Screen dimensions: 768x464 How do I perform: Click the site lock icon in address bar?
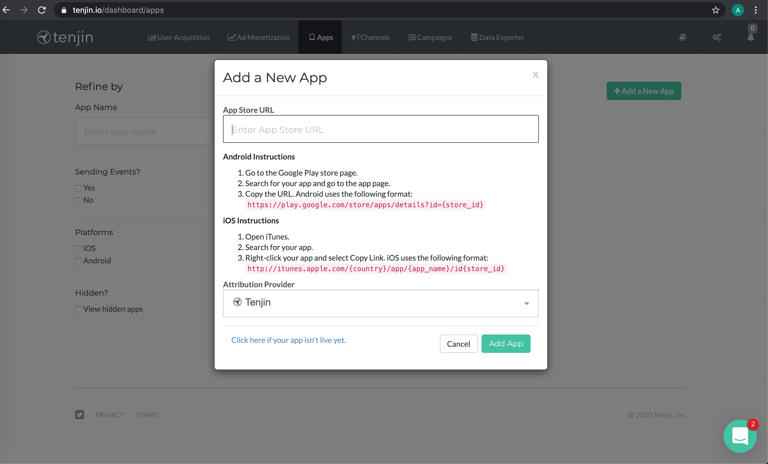pyautogui.click(x=64, y=10)
